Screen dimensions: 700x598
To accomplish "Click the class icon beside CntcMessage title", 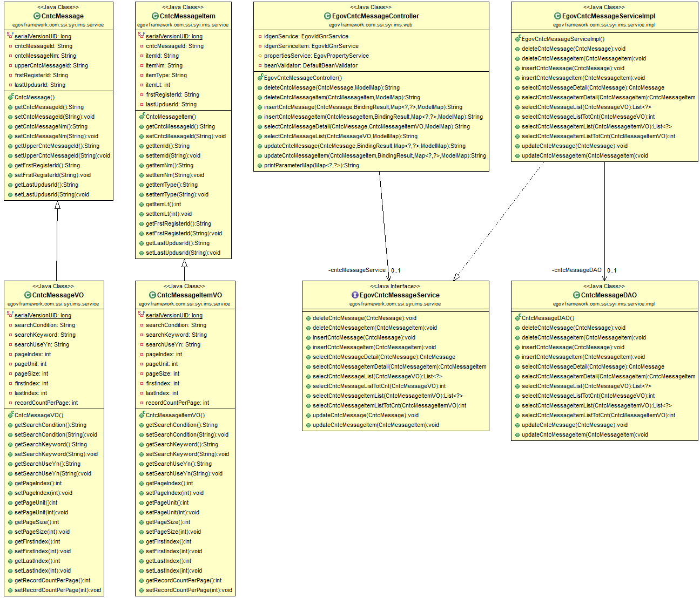I will coord(37,16).
